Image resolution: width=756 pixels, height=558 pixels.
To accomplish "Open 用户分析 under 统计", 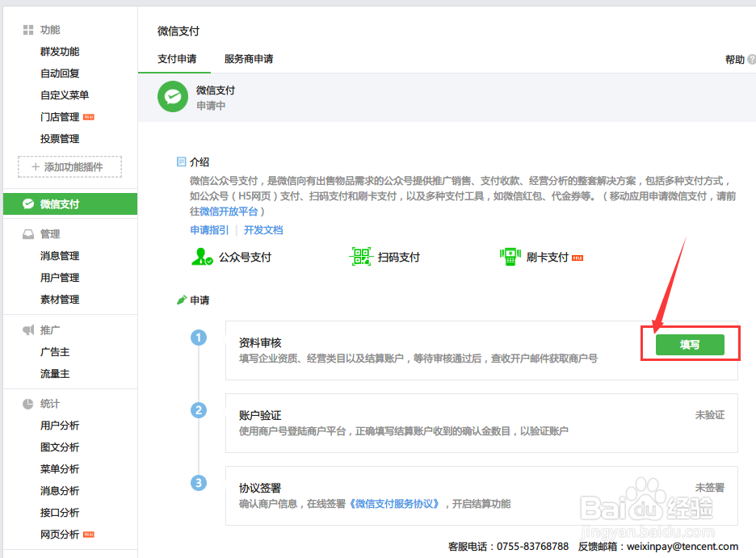I will 60,426.
